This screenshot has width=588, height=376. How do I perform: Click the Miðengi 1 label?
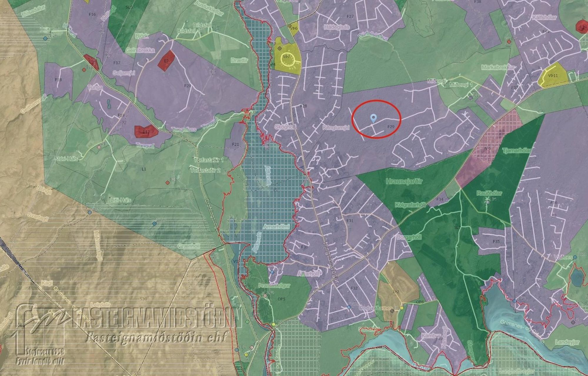(x=461, y=85)
